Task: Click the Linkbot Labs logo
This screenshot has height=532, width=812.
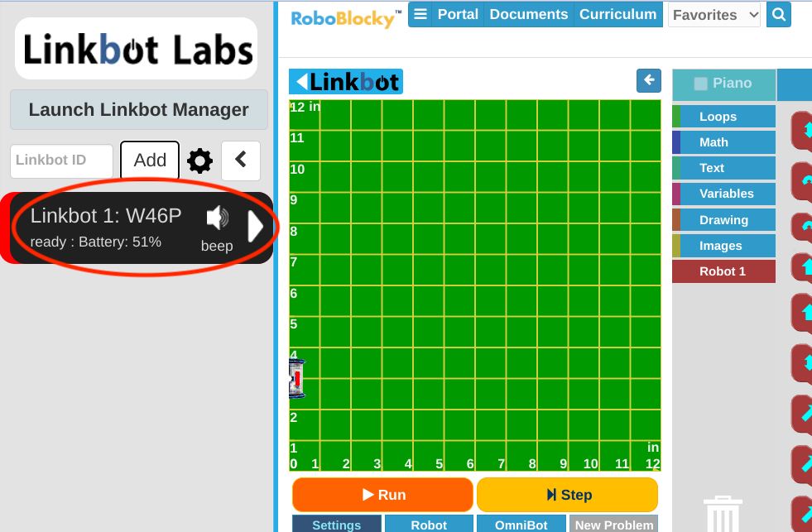Action: 137,49
